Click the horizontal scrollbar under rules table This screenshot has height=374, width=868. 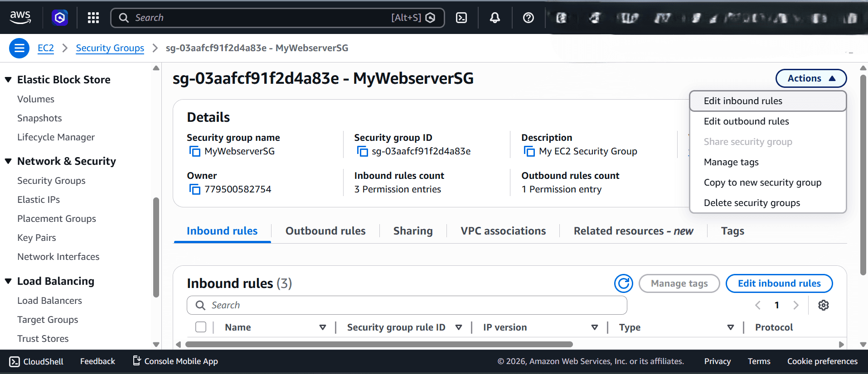[379, 345]
